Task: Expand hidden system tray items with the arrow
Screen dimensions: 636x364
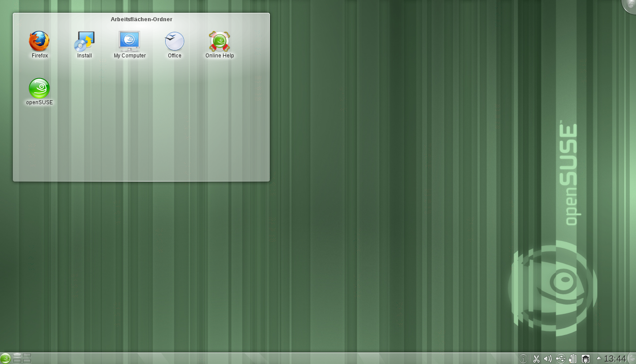Action: click(x=598, y=358)
